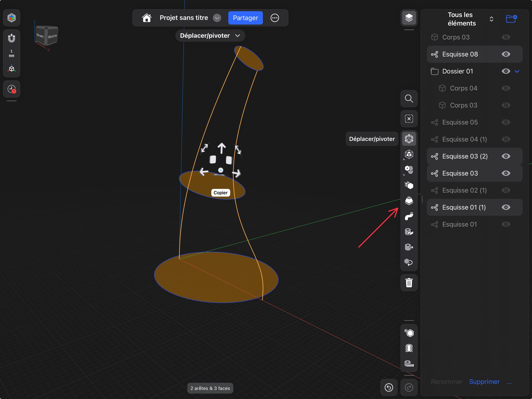Viewport: 532px width, 399px height.
Task: Click Supprimer link
Action: [484, 382]
